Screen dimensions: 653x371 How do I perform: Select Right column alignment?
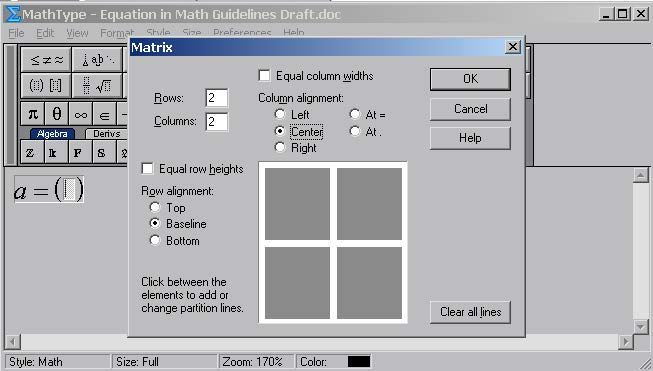click(280, 147)
